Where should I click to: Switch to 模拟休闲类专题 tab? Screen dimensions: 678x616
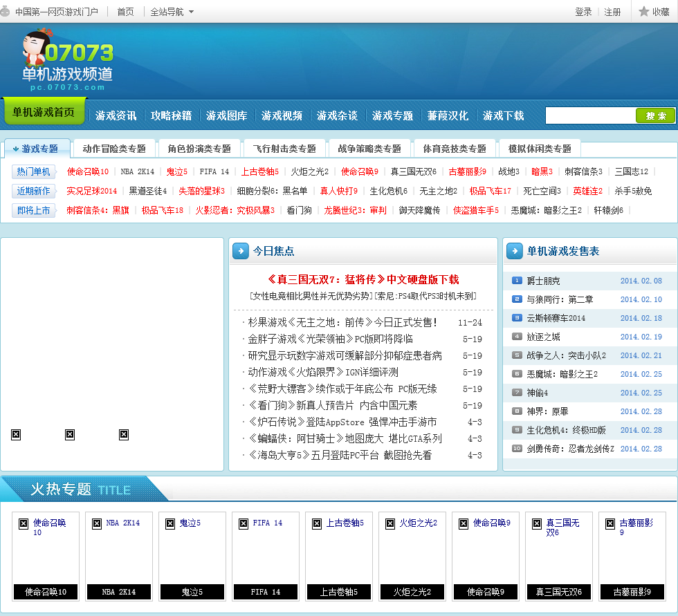(x=540, y=149)
